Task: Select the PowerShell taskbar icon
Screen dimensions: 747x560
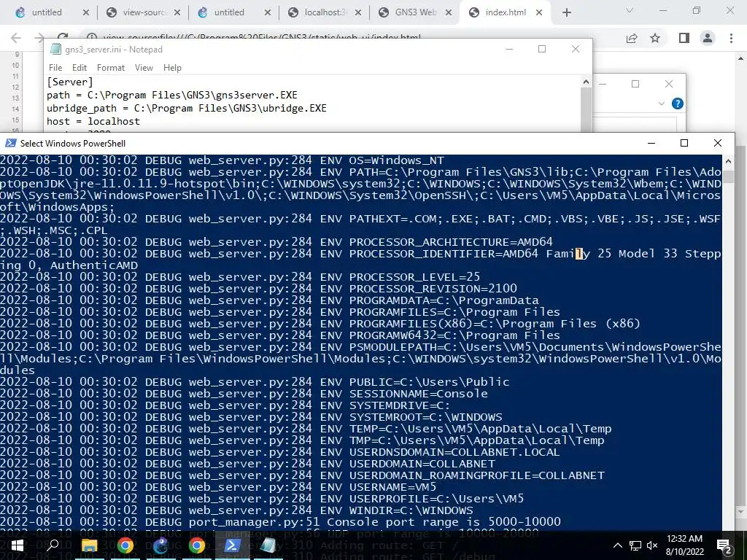Action: 232,545
